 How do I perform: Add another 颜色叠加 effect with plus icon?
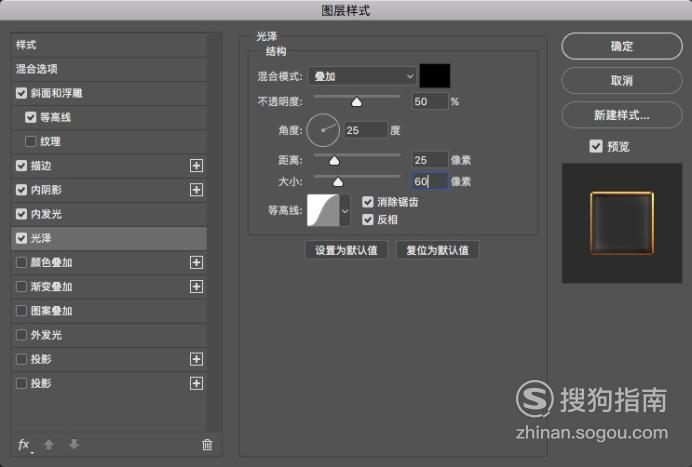tap(196, 263)
